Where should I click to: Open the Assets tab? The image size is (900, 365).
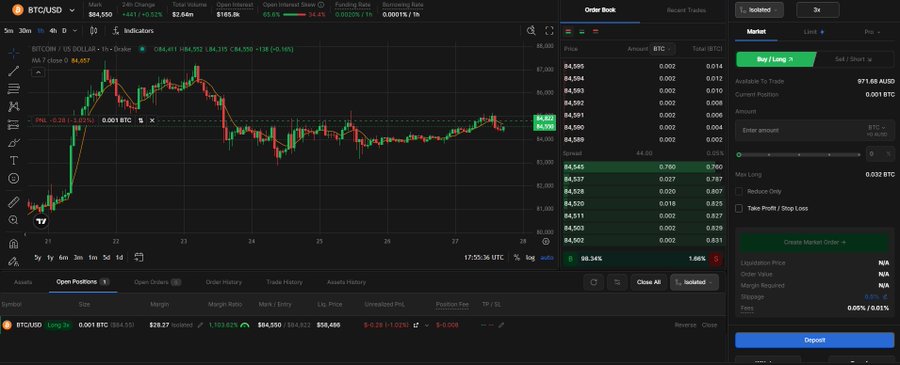click(23, 282)
